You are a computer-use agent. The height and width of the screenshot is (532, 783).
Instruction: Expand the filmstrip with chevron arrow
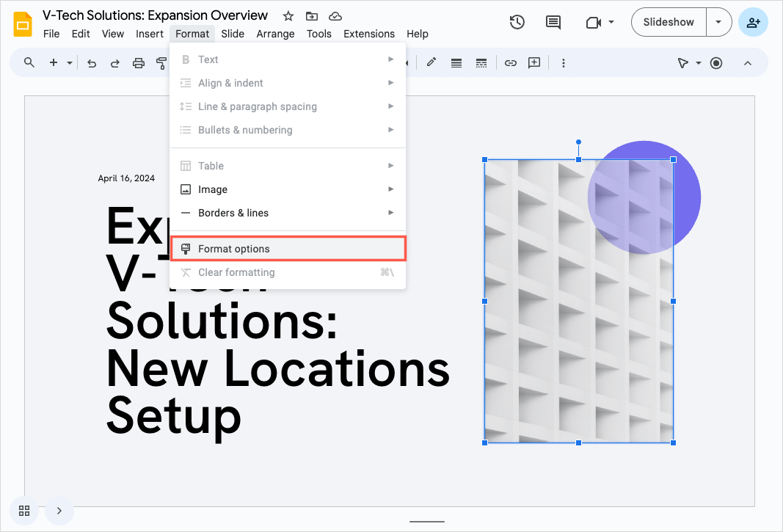coord(59,511)
